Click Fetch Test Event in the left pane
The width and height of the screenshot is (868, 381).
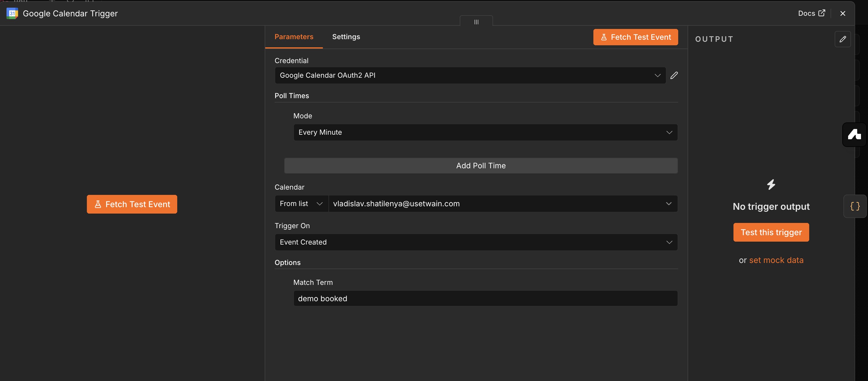pyautogui.click(x=132, y=204)
